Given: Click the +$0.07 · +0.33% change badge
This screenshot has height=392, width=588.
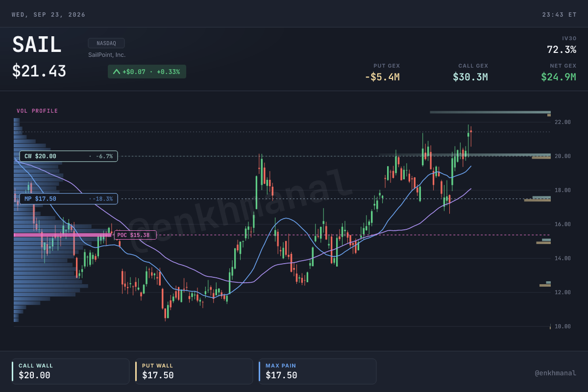Looking at the screenshot, I should click(x=147, y=72).
